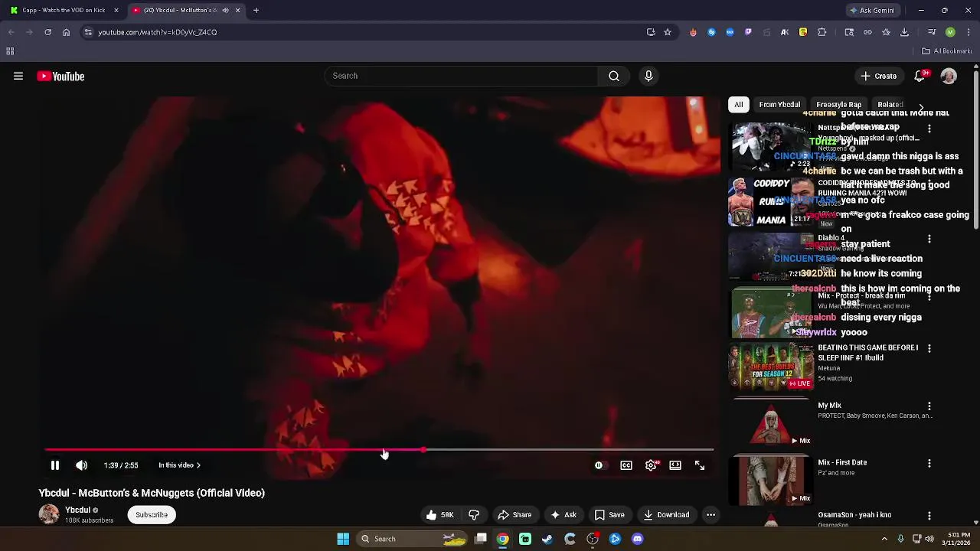Click the Ask Gemini button
This screenshot has height=551, width=980.
pos(871,10)
